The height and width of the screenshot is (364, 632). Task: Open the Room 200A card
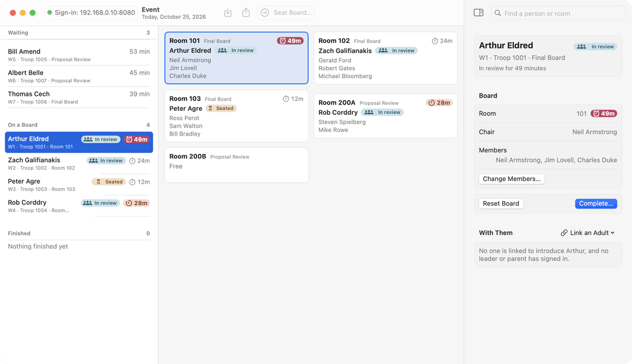(x=386, y=116)
